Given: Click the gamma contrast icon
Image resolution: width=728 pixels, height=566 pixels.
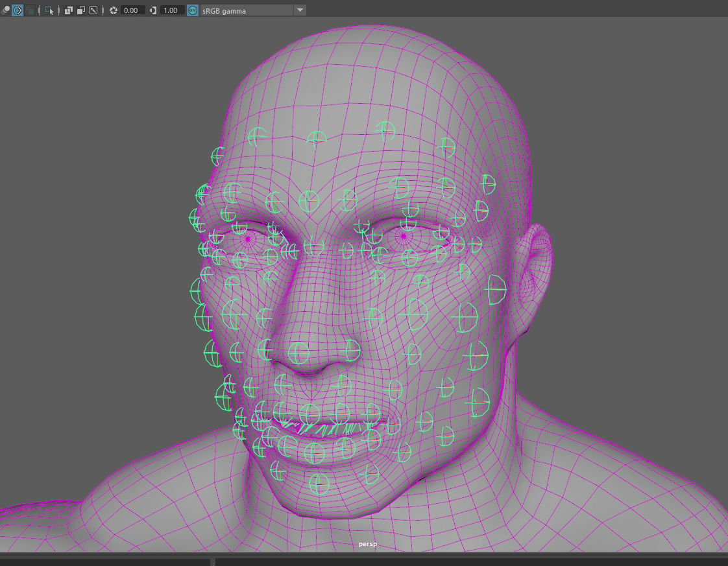Looking at the screenshot, I should (x=153, y=10).
